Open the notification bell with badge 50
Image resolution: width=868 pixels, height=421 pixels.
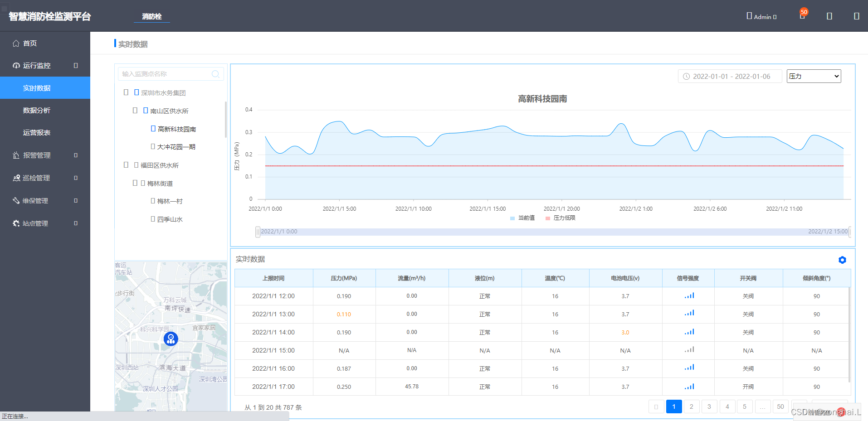click(802, 15)
